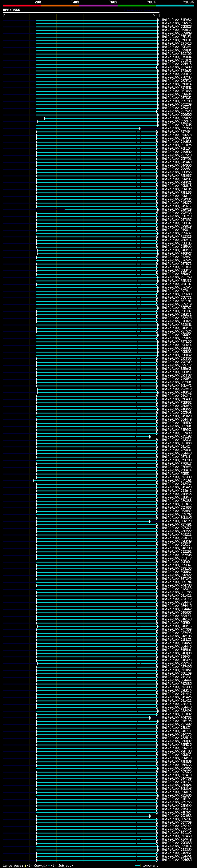Click the green ~80% legend segment

tap(137, 6)
